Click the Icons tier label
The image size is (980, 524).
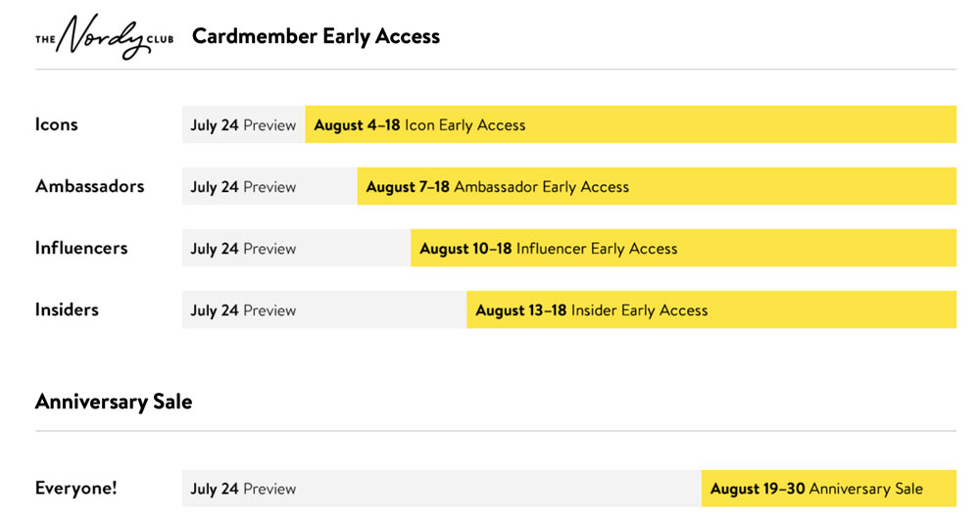pyautogui.click(x=56, y=124)
